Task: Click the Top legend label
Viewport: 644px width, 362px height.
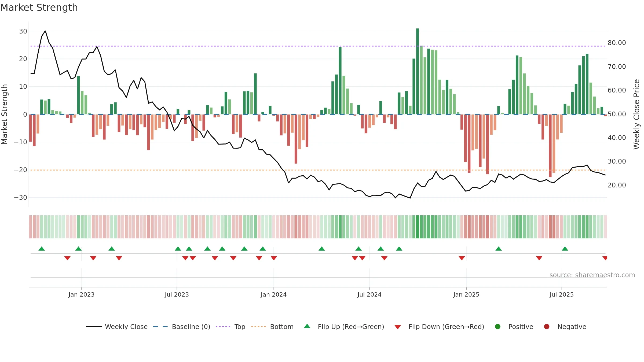Action: [x=240, y=327]
